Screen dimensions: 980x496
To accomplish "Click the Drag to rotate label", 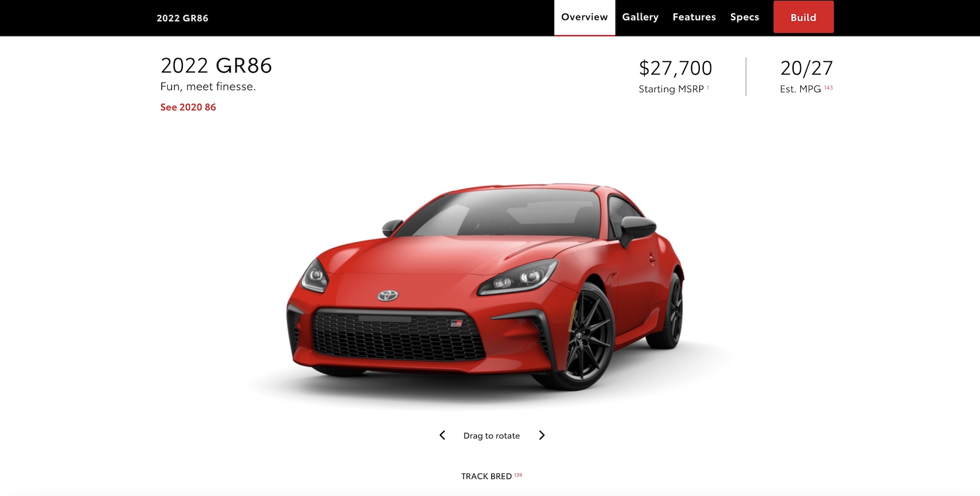I will 492,436.
